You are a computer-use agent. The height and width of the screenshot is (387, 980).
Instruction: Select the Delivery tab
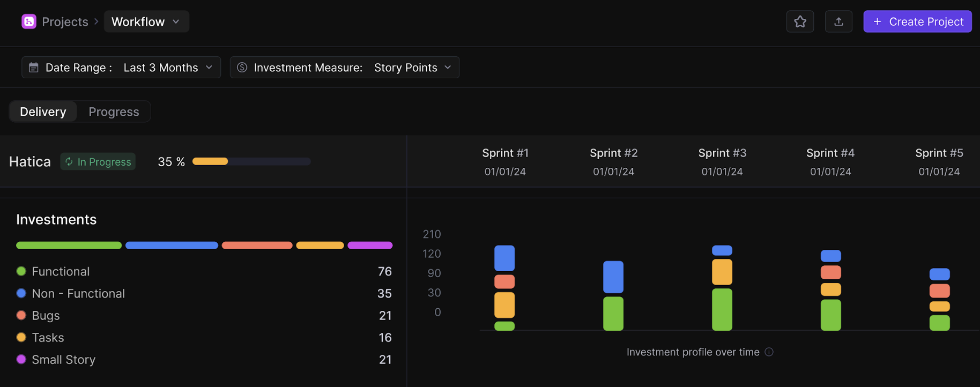pyautogui.click(x=43, y=111)
